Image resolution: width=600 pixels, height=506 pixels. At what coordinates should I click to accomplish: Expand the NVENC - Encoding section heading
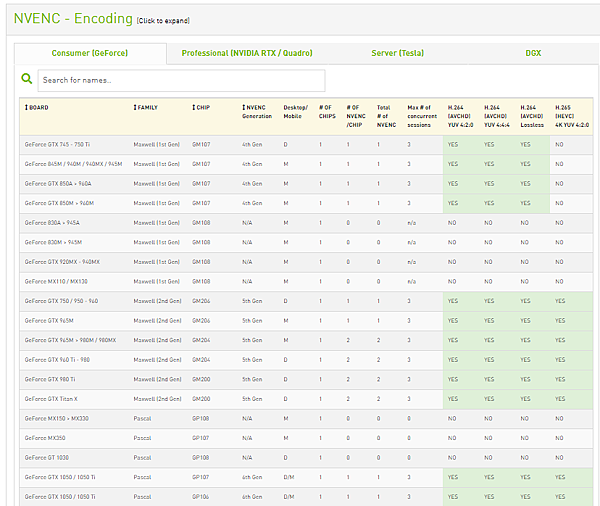tap(73, 18)
